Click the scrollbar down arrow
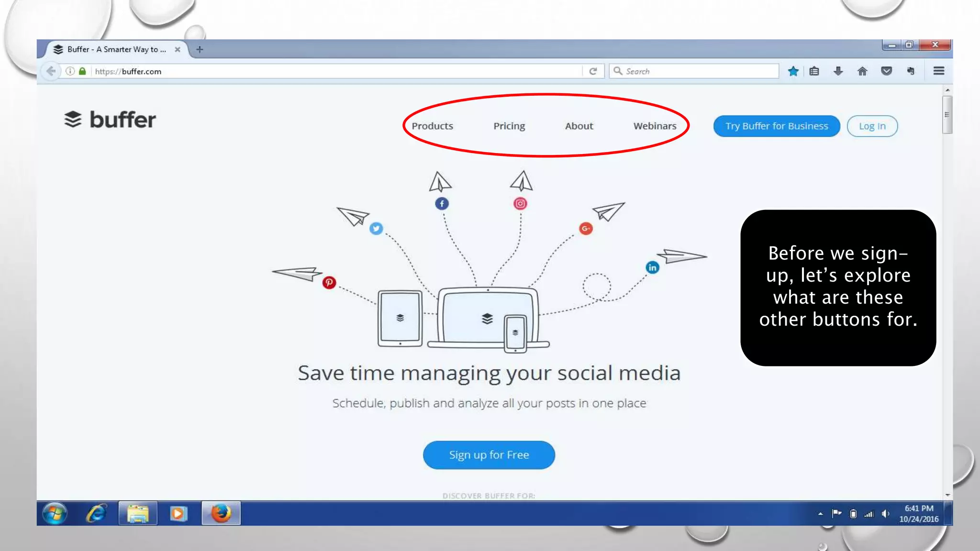Screen dimensions: 980x551 (x=947, y=495)
